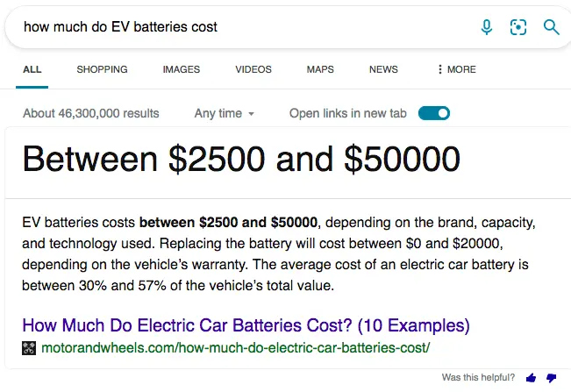Click the three-dot More icon
571x392 pixels.
(440, 69)
